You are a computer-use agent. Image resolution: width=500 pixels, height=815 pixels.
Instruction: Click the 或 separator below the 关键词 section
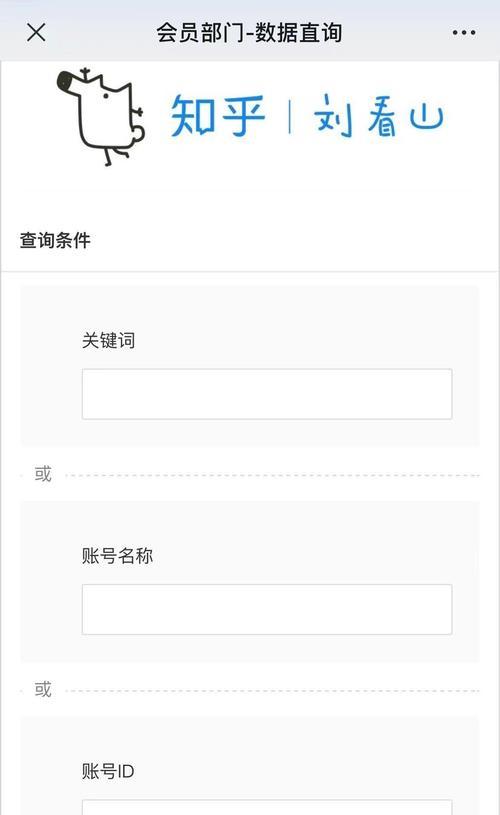pyautogui.click(x=43, y=474)
